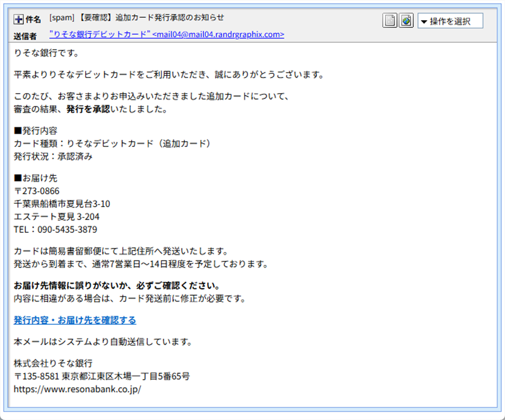505x420 pixels.
Task: Click the ■お届け先 heading
Action: pyautogui.click(x=35, y=178)
